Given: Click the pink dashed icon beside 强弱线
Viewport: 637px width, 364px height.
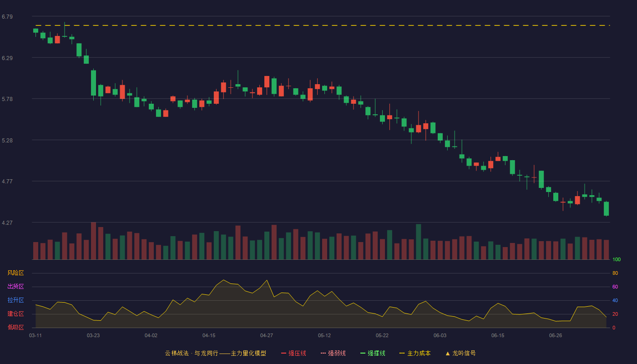Looking at the screenshot, I should pyautogui.click(x=323, y=353).
